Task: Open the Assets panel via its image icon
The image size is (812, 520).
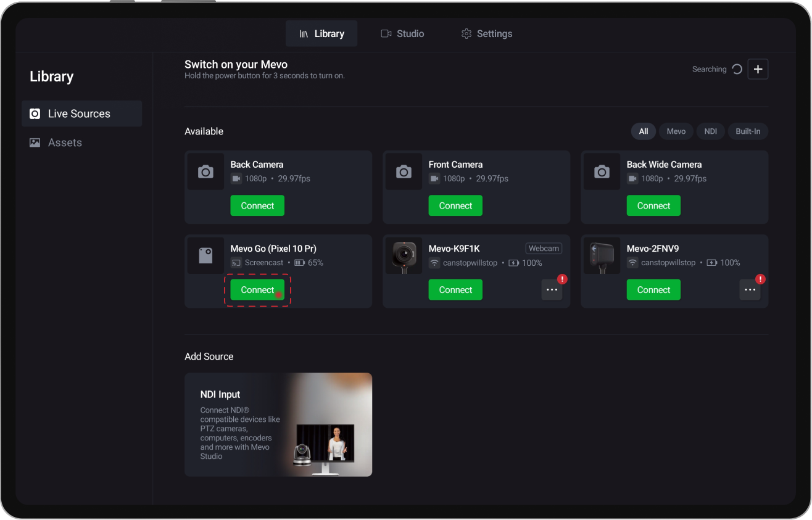Action: pyautogui.click(x=35, y=142)
